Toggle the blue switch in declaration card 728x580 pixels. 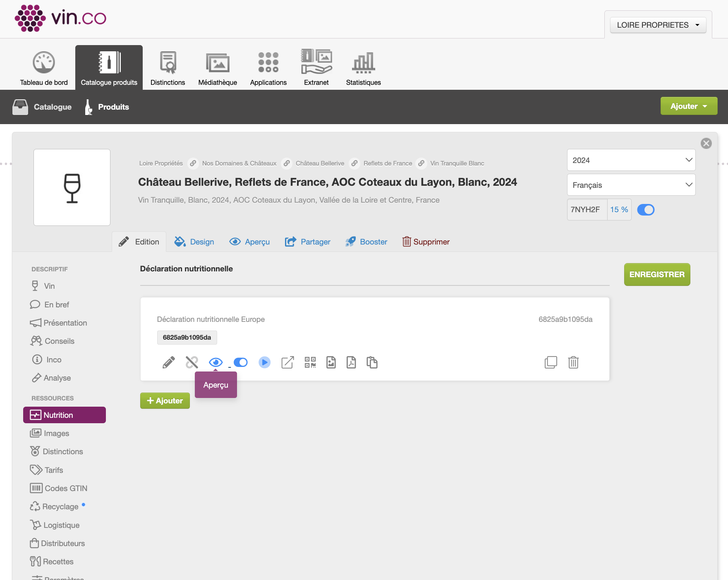[240, 362]
